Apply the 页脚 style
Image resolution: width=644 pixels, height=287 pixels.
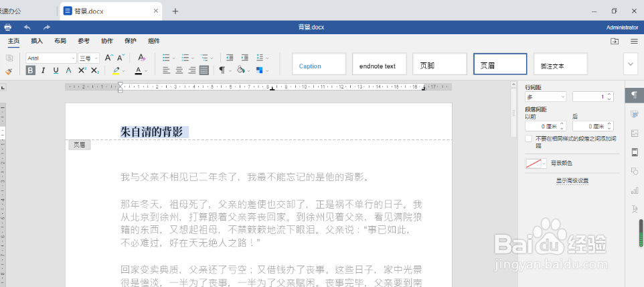click(440, 64)
